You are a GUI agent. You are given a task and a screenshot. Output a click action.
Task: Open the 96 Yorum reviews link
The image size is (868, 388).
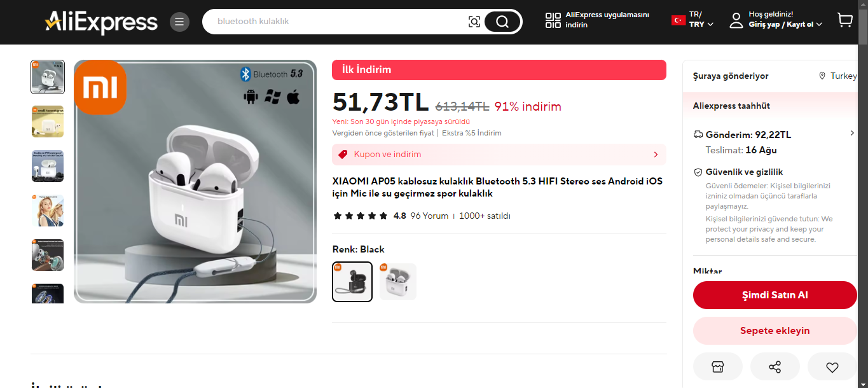click(429, 216)
